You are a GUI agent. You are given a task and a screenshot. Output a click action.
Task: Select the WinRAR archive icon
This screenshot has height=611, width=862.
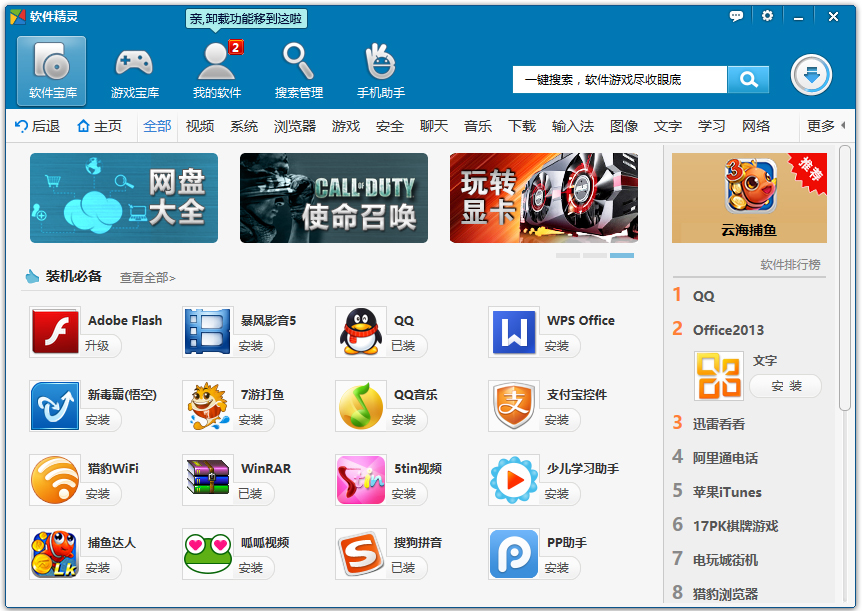pyautogui.click(x=206, y=479)
